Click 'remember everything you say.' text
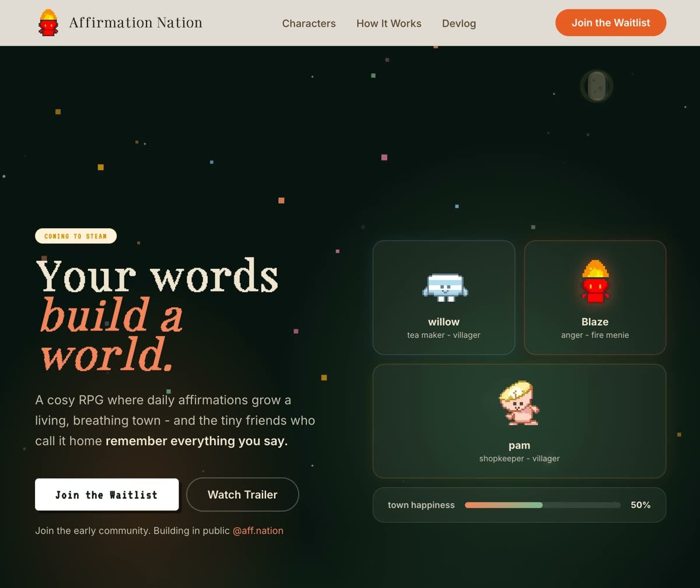This screenshot has width=700, height=588. tap(197, 441)
